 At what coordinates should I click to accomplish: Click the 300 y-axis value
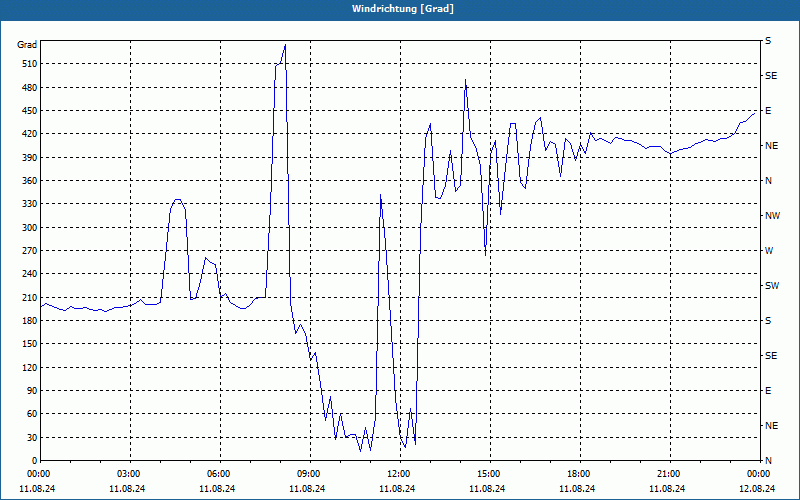pyautogui.click(x=30, y=228)
